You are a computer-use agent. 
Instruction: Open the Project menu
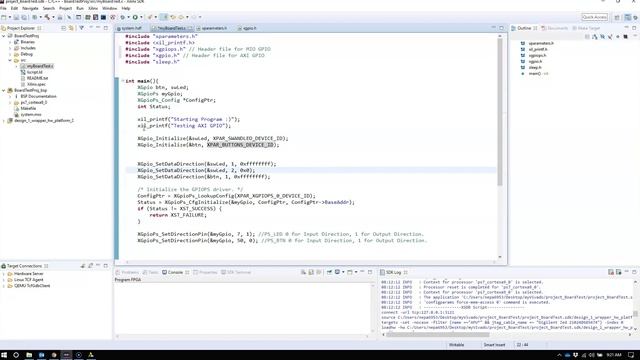point(65,8)
